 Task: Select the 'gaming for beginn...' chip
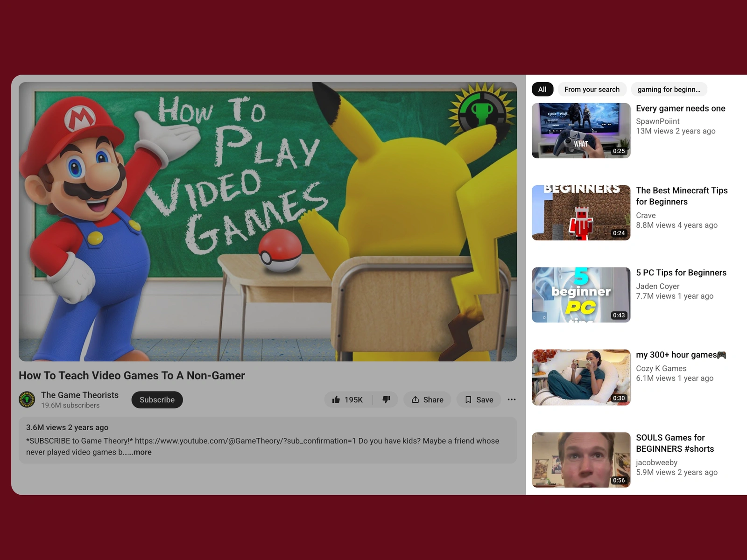[669, 89]
